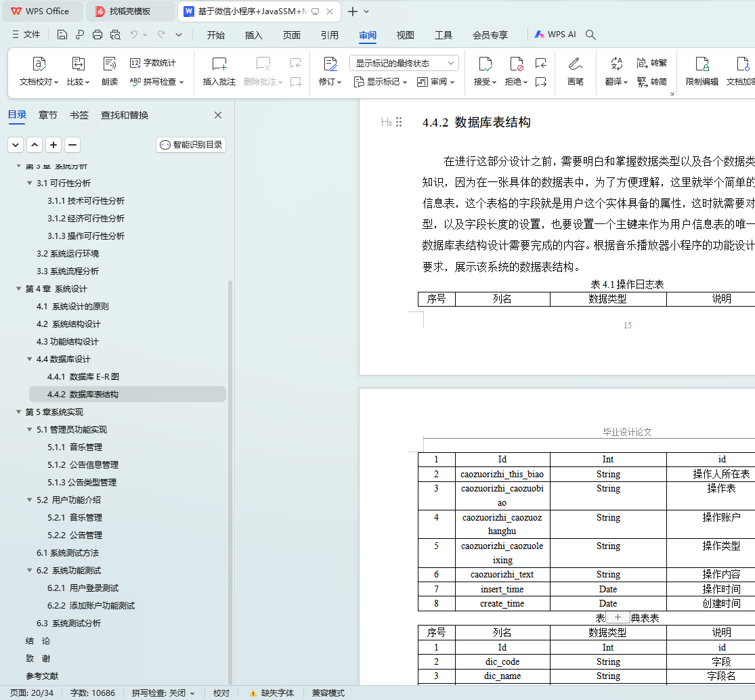The height and width of the screenshot is (700, 755).
Task: Open 字数统计 word count
Action: (153, 62)
